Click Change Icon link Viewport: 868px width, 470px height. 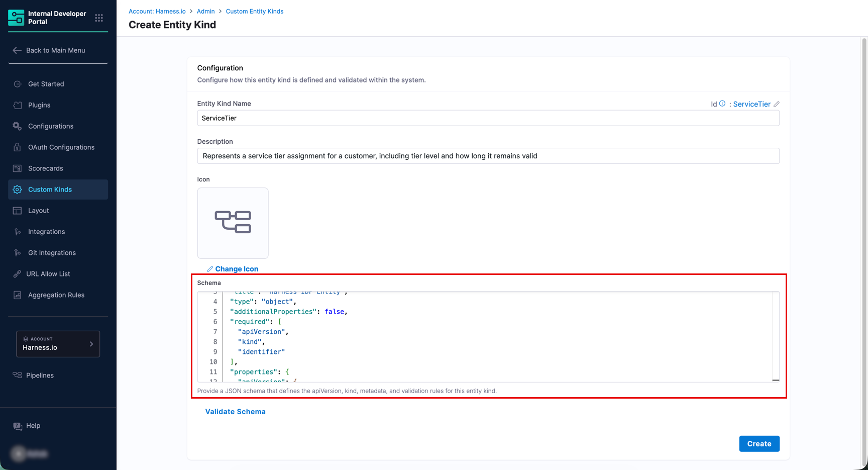click(x=236, y=269)
